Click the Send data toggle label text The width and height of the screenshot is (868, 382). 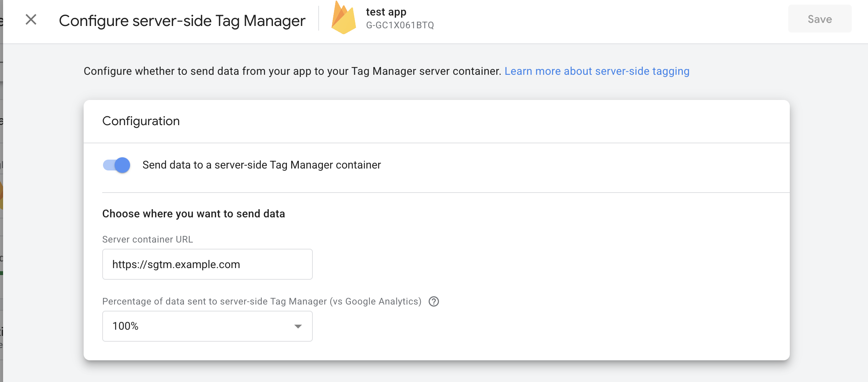pos(262,165)
